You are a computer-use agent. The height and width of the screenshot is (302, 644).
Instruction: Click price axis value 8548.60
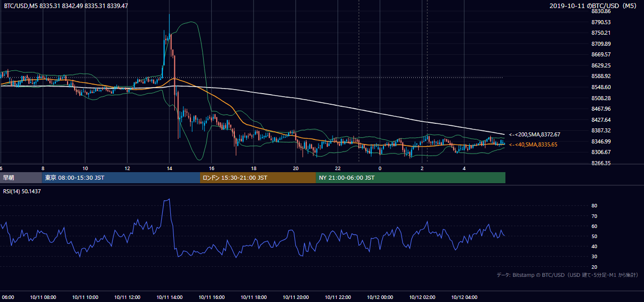point(601,88)
